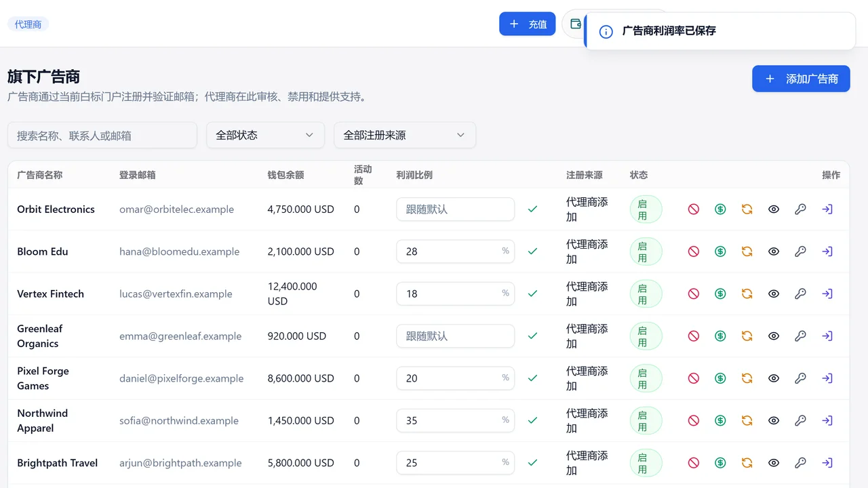Viewport: 868px width, 488px height.
Task: Click the eye icon for Brightpath Travel
Action: click(x=774, y=463)
